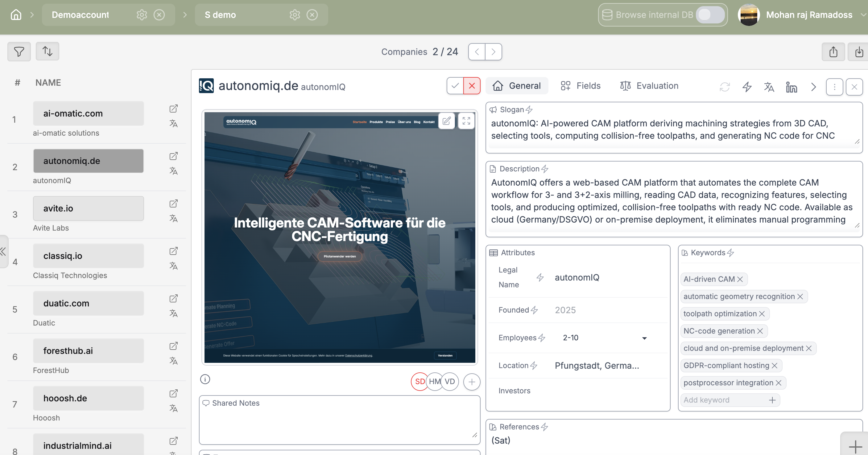Switch to the Evaluation tab
This screenshot has height=455, width=868.
(x=649, y=86)
